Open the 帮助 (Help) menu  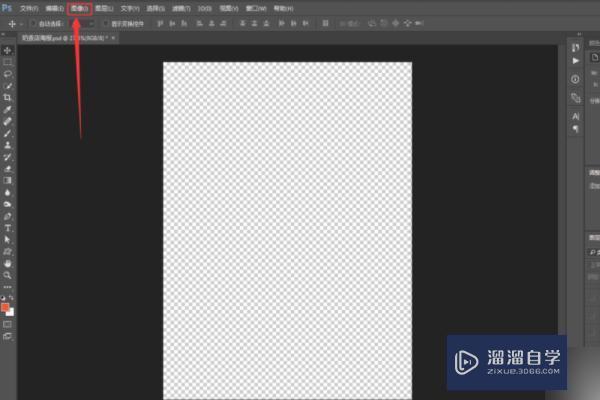(x=284, y=8)
